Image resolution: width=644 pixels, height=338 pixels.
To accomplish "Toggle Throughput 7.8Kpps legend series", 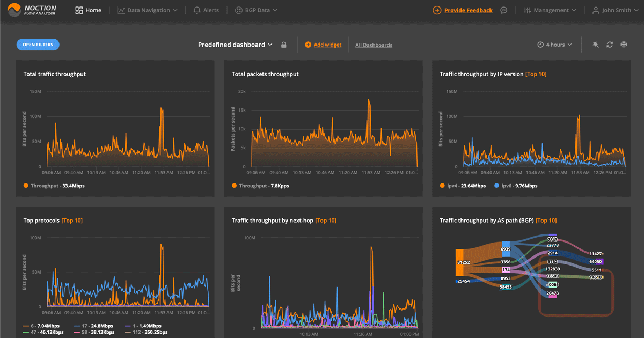I will (260, 186).
